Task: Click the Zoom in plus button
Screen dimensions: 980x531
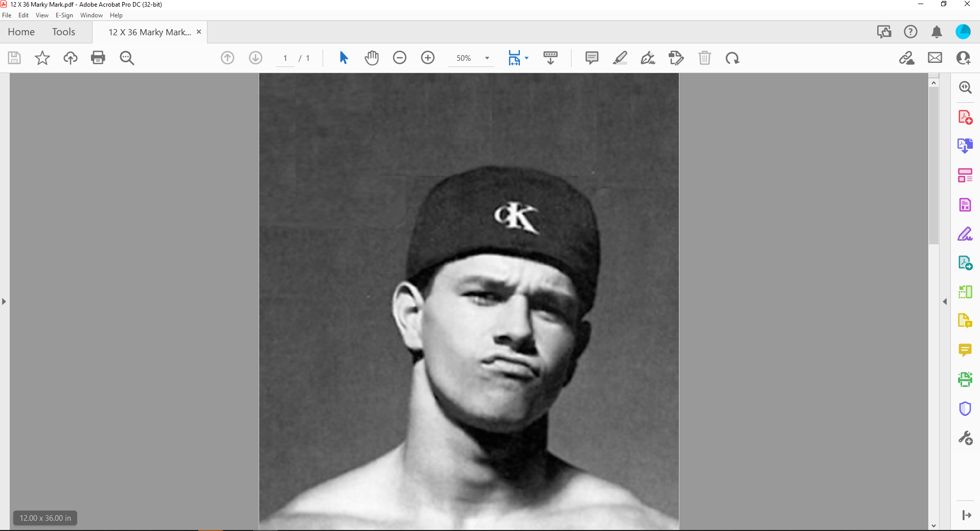Action: tap(428, 58)
